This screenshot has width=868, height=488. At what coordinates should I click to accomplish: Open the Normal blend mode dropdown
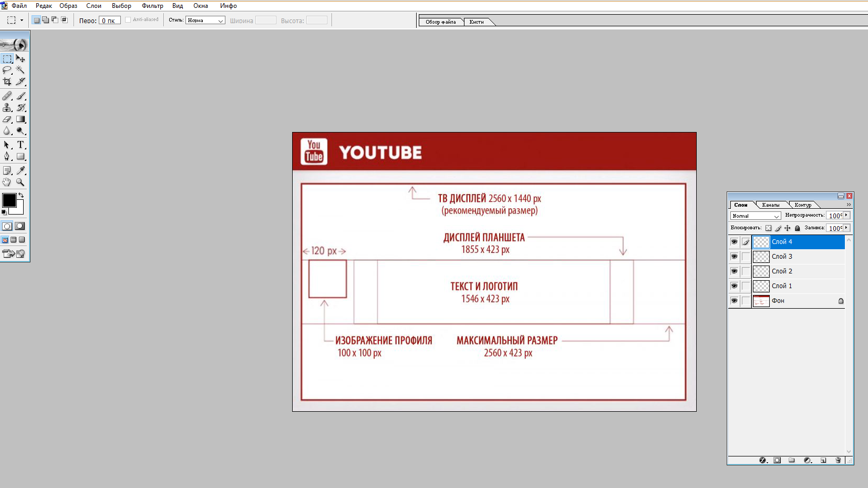click(x=756, y=216)
